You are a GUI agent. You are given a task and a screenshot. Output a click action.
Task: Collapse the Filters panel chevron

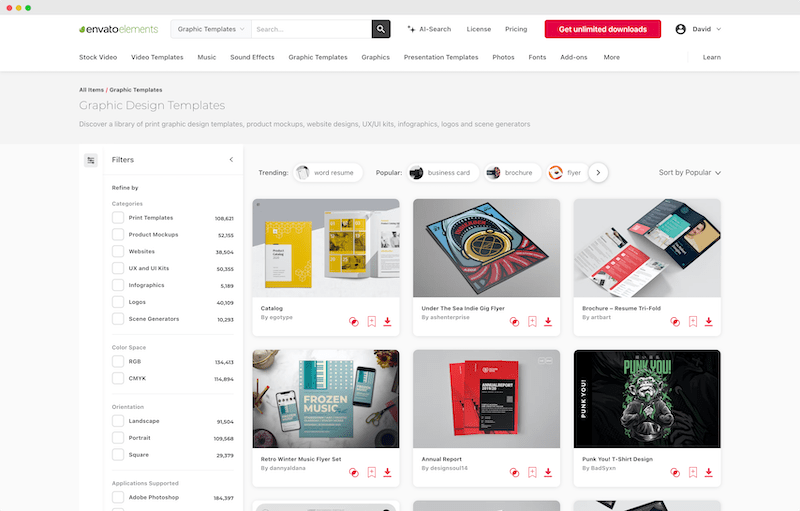point(231,160)
